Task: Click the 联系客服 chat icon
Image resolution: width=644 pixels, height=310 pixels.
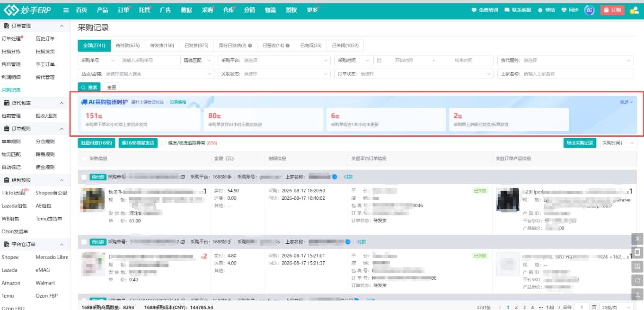Action: click(507, 10)
